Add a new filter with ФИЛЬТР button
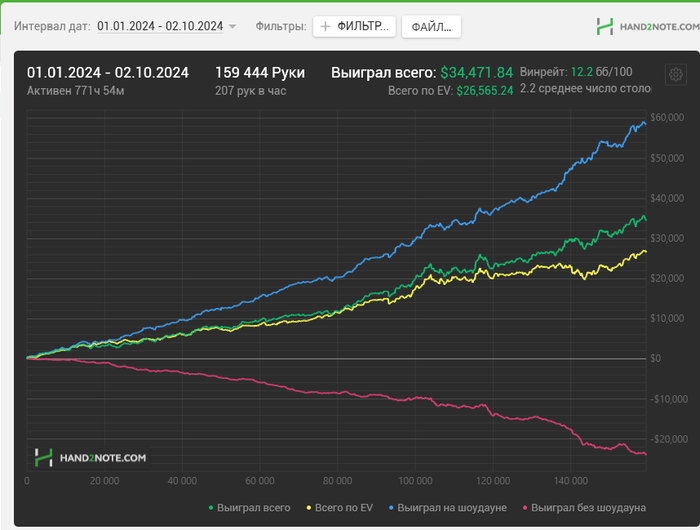This screenshot has width=700, height=530. [x=354, y=27]
